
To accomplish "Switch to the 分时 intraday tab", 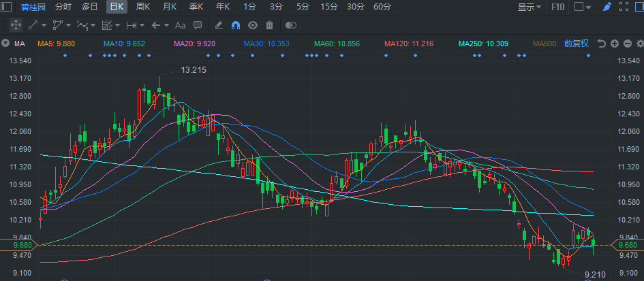I will click(x=63, y=7).
